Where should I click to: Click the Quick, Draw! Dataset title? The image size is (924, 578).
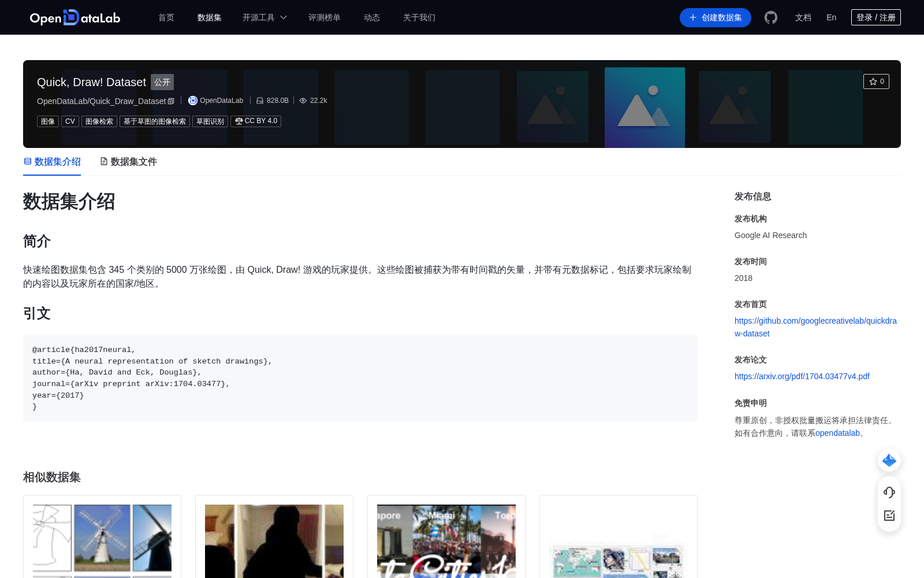[91, 82]
